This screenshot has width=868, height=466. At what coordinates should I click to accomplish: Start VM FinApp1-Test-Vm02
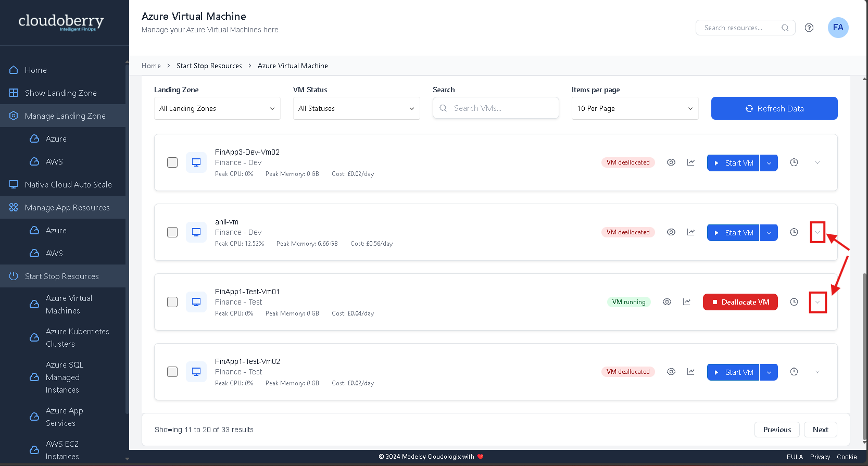click(x=733, y=372)
